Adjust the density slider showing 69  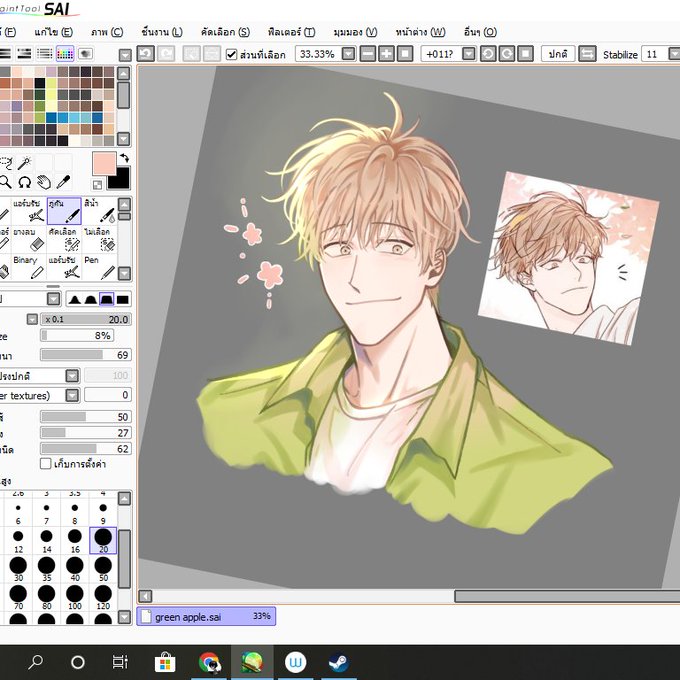coord(85,355)
